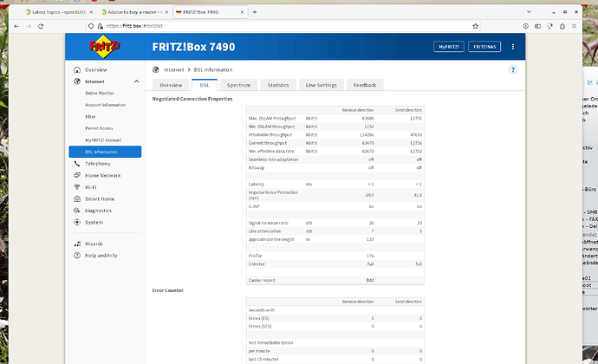Click the Wizards icon
The width and height of the screenshot is (598, 364).
click(77, 244)
